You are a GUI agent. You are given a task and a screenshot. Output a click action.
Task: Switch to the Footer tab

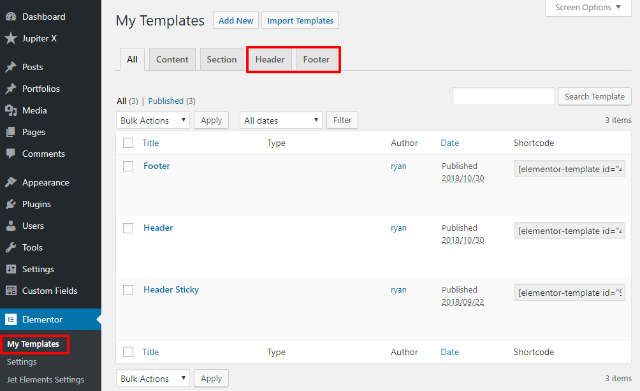pyautogui.click(x=316, y=60)
